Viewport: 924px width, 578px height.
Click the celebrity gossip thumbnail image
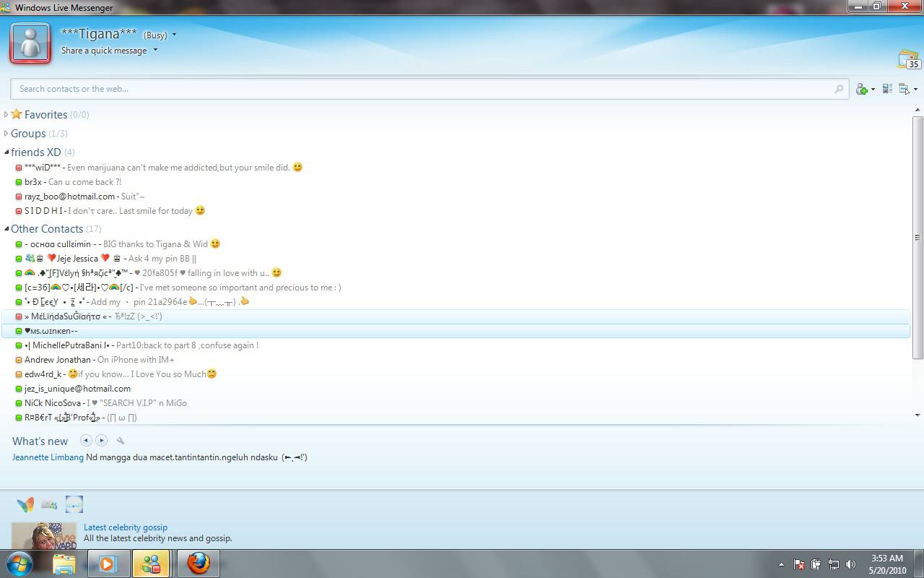pos(44,535)
